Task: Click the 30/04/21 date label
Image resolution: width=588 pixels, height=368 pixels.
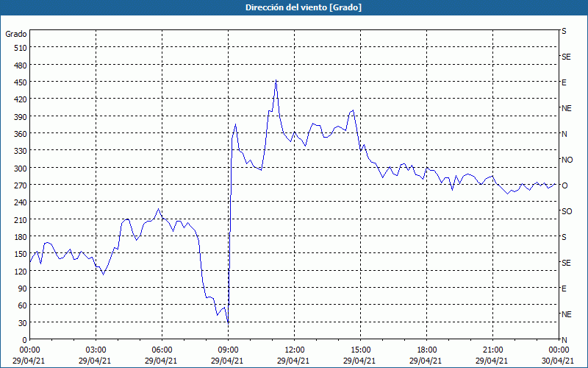Action: pos(557,361)
